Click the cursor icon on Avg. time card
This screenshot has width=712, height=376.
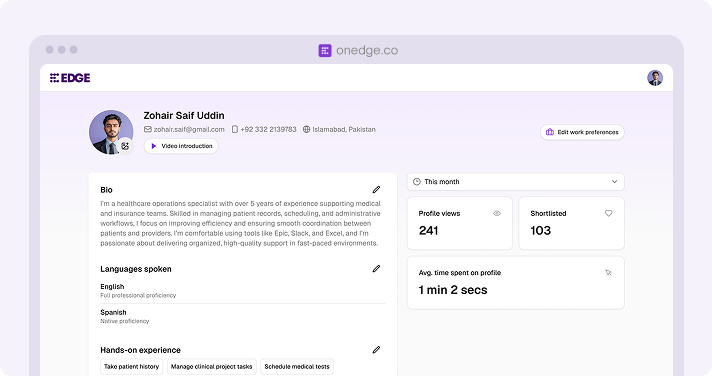608,272
